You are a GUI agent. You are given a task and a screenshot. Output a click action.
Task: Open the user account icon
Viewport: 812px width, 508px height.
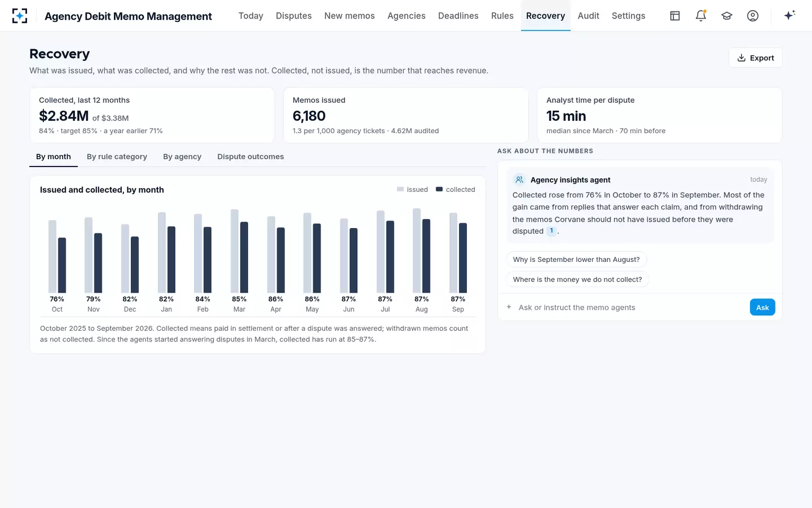pyautogui.click(x=753, y=16)
